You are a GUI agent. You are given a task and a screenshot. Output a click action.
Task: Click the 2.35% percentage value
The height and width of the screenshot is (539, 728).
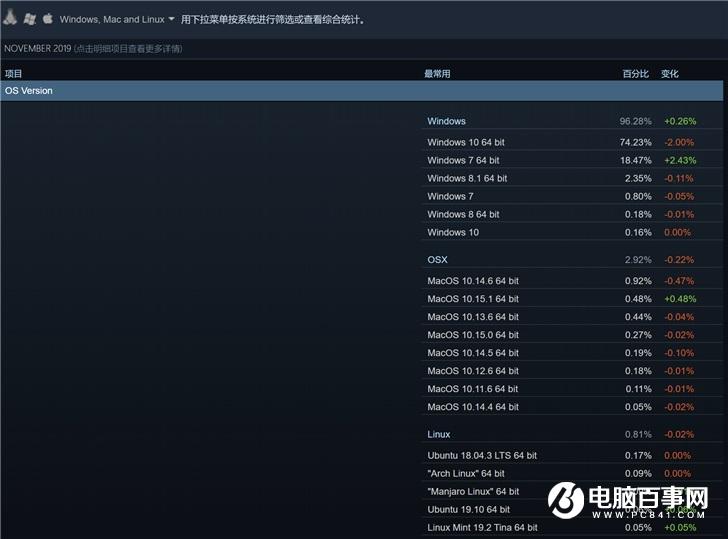[x=638, y=179]
